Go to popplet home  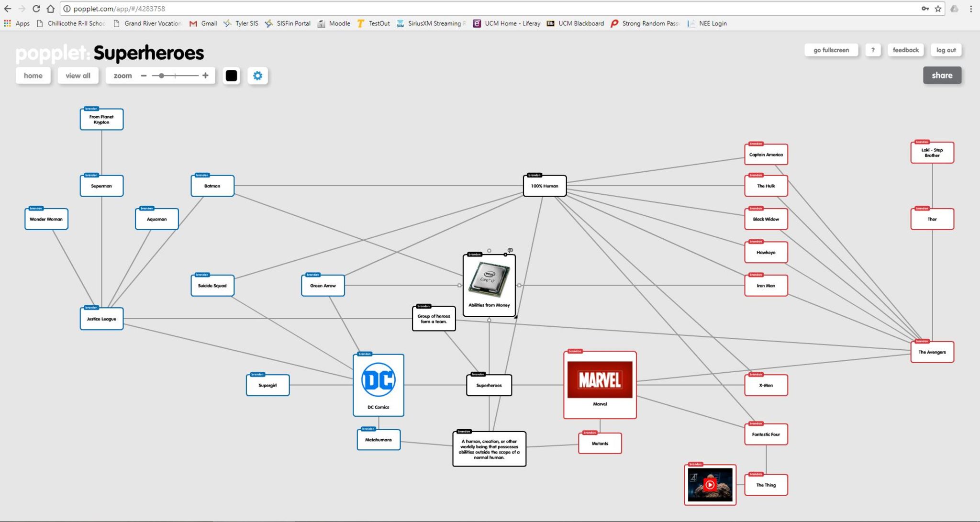coord(33,76)
